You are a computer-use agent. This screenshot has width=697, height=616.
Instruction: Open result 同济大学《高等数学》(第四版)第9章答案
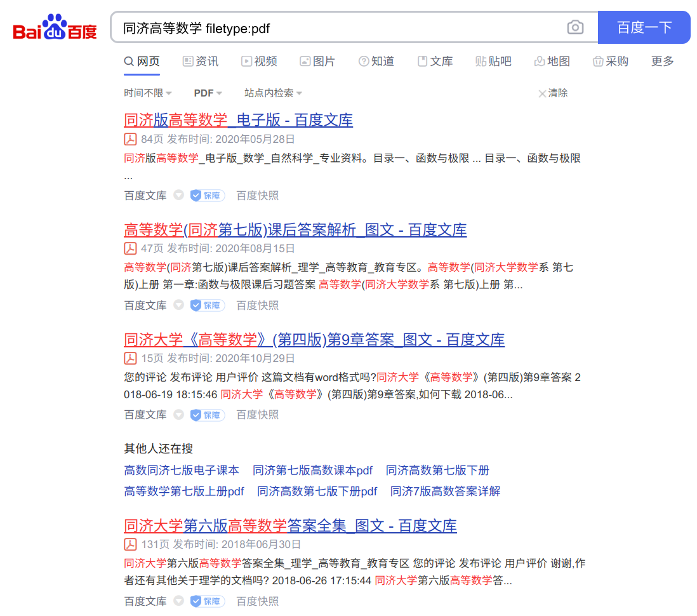(314, 340)
